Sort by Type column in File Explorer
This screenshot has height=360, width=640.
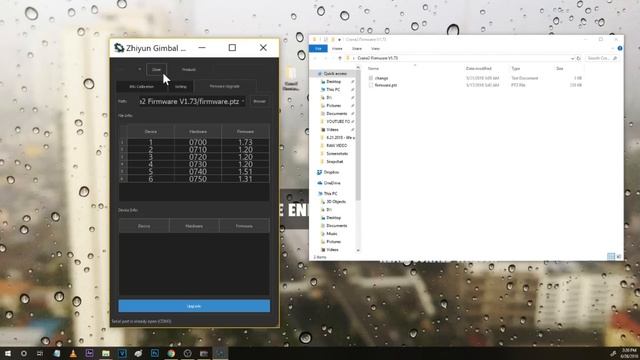pyautogui.click(x=516, y=69)
